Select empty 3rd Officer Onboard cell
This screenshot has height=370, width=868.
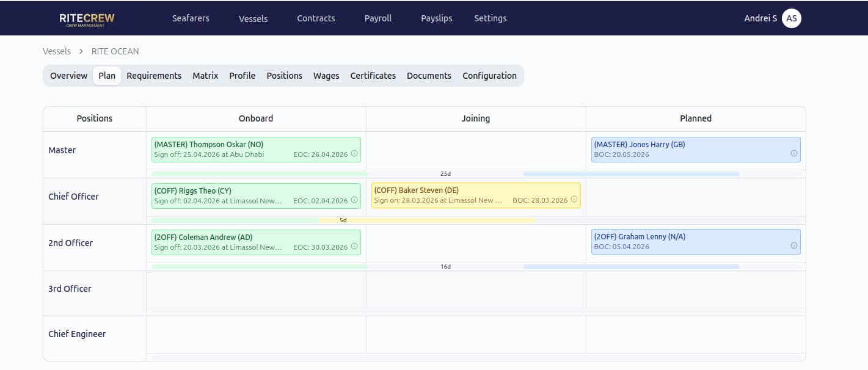[256, 289]
